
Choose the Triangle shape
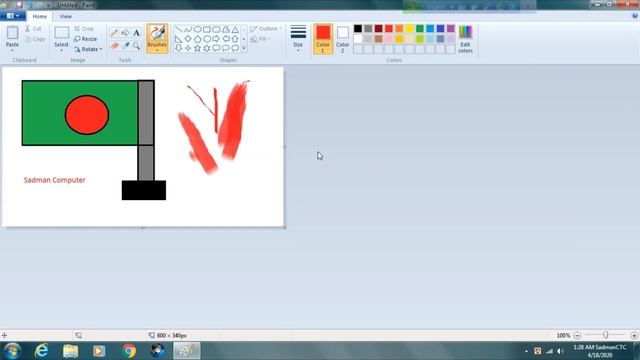point(235,29)
